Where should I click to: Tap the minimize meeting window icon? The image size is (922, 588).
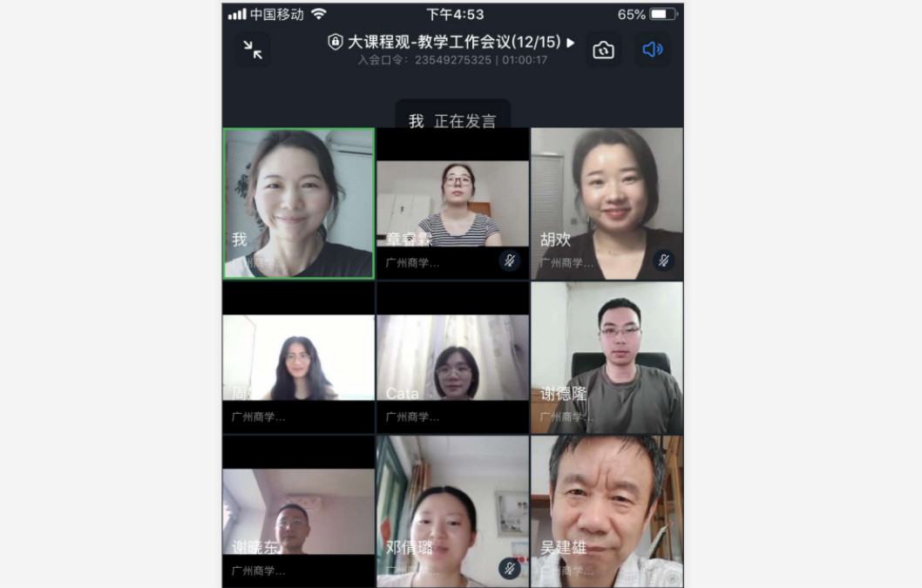253,50
